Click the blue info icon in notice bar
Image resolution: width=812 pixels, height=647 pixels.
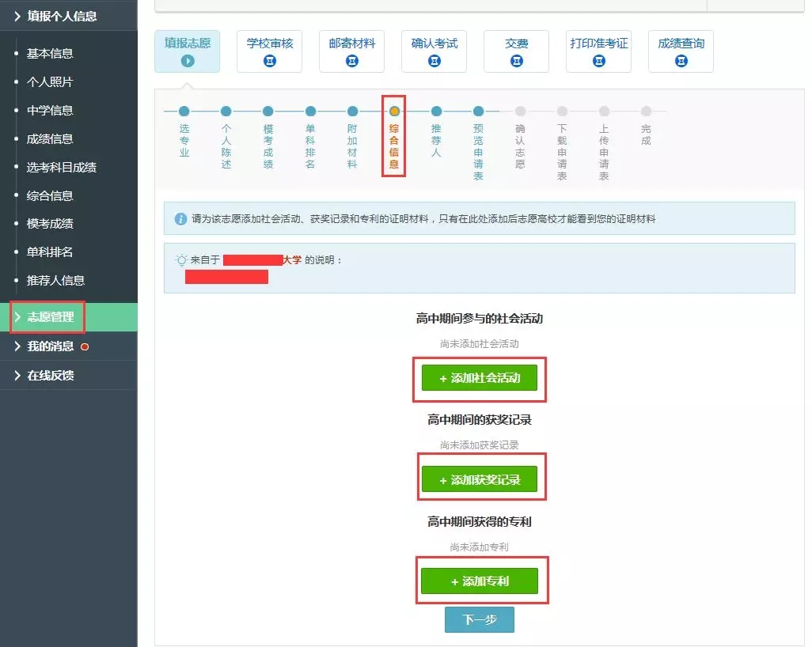pos(180,218)
